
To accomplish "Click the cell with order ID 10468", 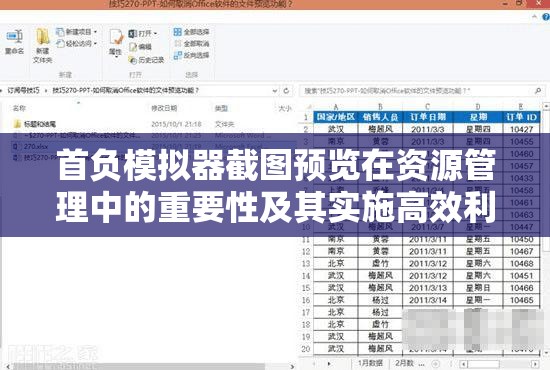I will click(x=521, y=263).
